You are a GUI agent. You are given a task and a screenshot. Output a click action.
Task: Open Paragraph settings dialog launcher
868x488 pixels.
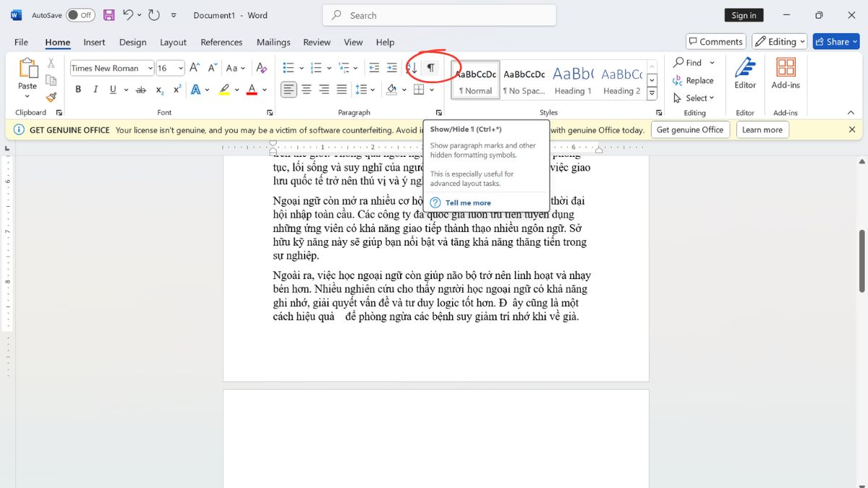coord(438,113)
